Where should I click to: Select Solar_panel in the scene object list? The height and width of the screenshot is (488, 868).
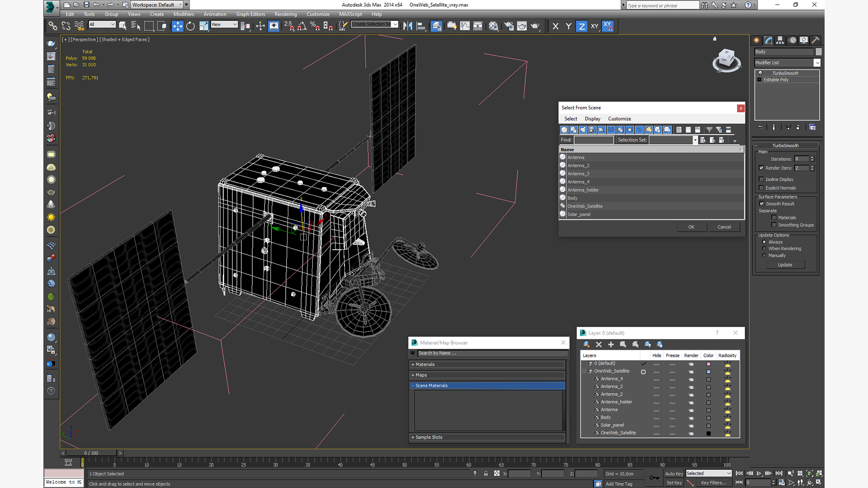coord(579,215)
